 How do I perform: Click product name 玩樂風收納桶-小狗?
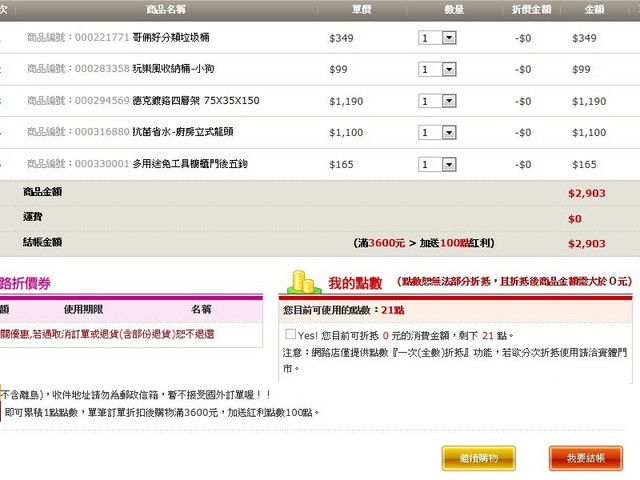coord(173,69)
